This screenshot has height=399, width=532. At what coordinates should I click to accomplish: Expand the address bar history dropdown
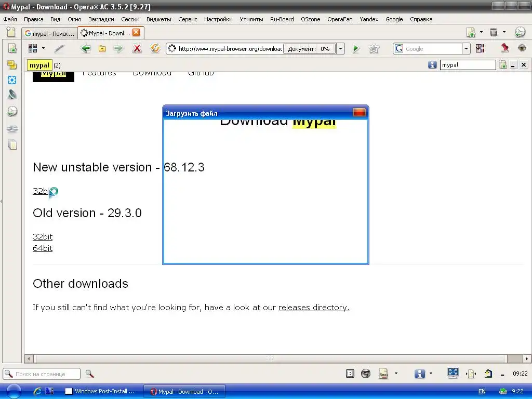[x=340, y=49]
